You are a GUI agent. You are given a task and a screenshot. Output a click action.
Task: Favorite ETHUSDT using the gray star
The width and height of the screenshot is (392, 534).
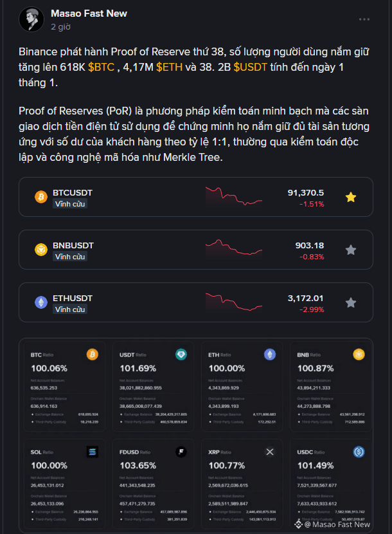[x=350, y=302]
